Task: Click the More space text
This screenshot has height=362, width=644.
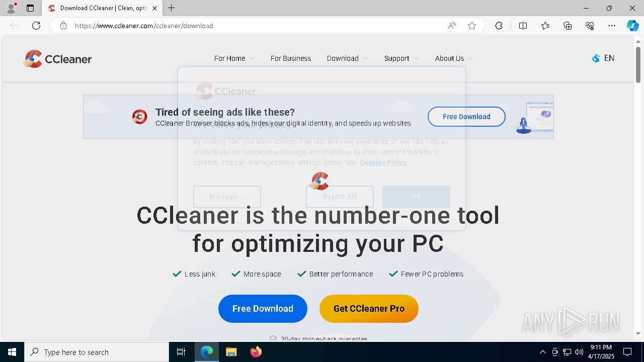Action: [262, 274]
